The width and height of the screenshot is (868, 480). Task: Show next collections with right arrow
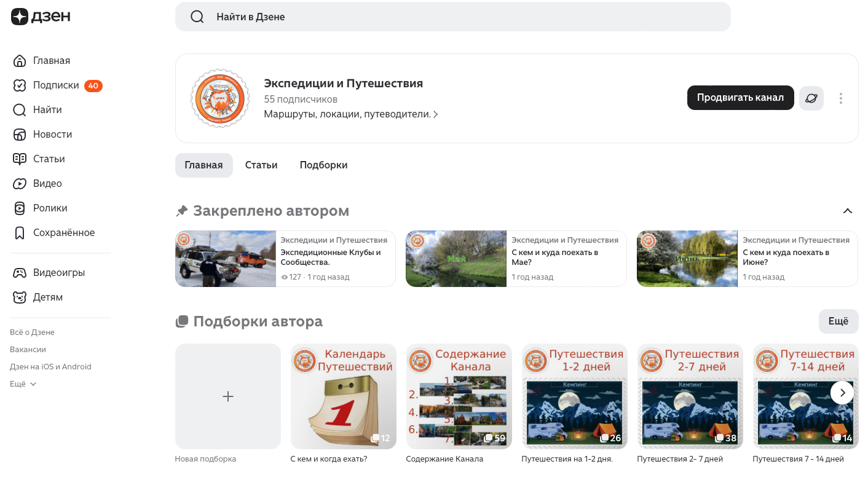tap(842, 392)
